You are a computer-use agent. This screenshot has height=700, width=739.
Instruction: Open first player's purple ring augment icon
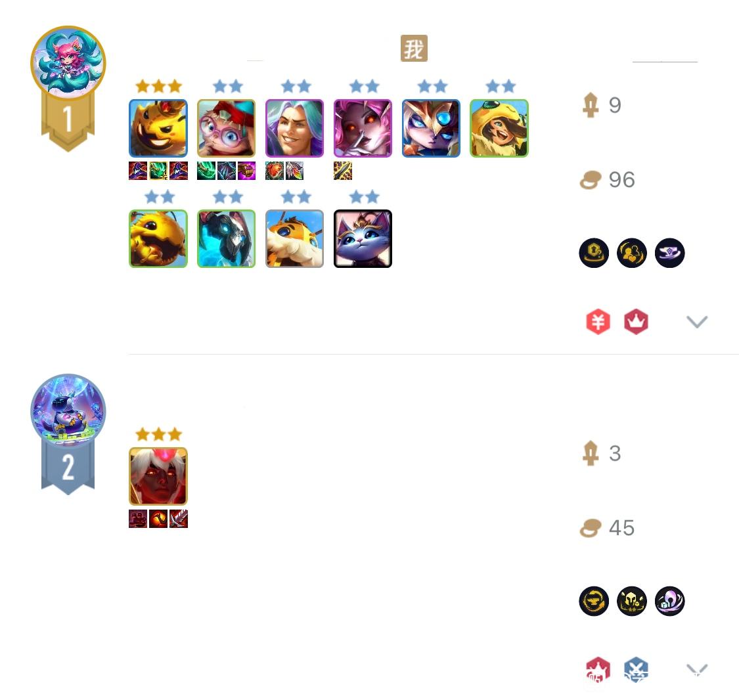coord(670,253)
